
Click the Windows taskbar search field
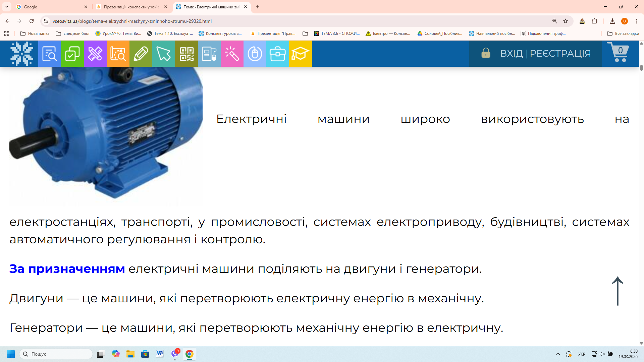click(x=56, y=354)
